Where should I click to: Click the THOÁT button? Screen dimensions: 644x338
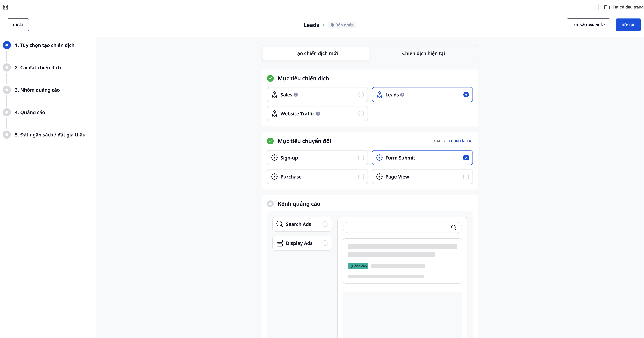click(x=18, y=25)
